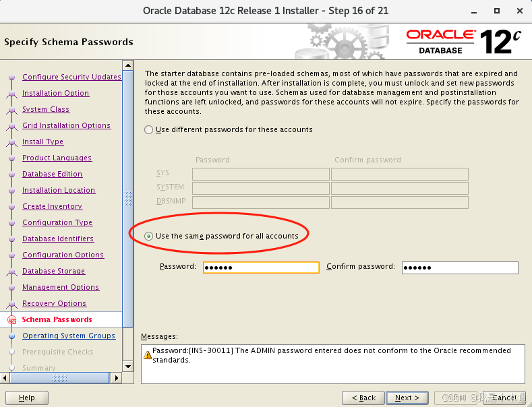Open System Class step link

click(46, 109)
